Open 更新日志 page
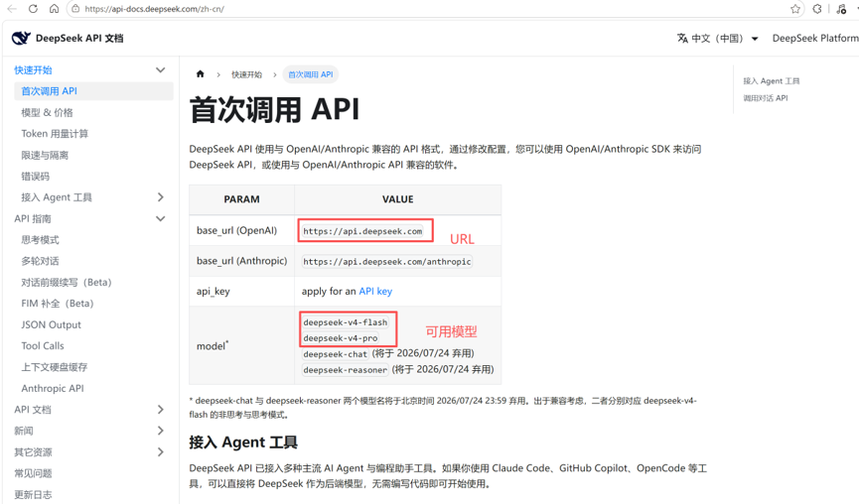The image size is (859, 504). (33, 495)
